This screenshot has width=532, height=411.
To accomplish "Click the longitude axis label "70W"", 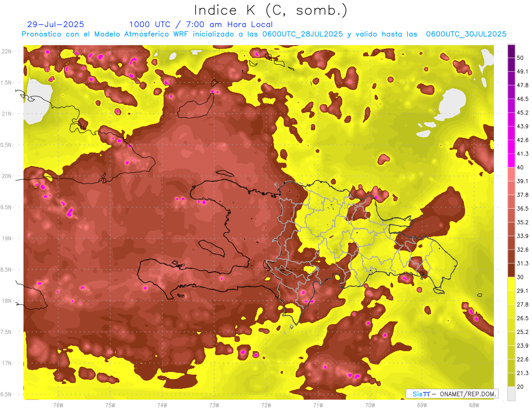I will (370, 405).
